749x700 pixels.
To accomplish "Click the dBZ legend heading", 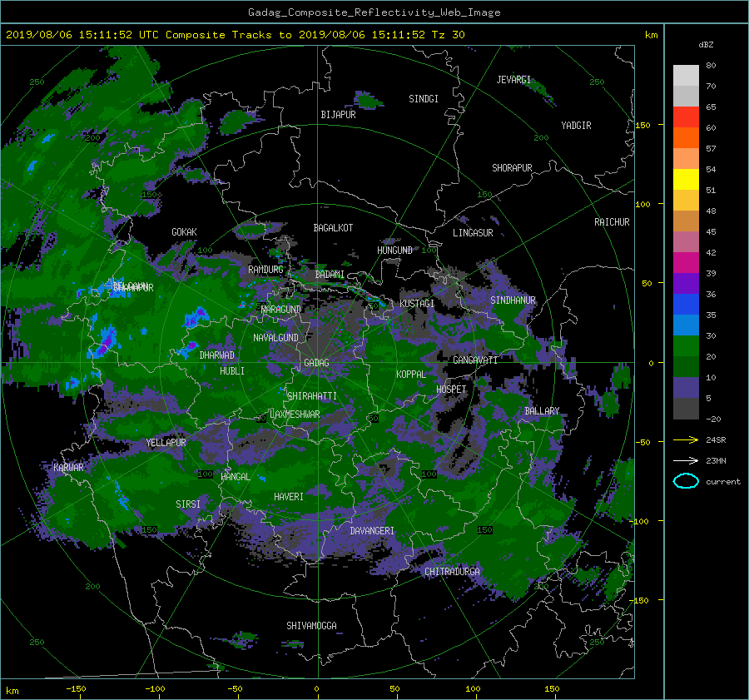I will click(x=706, y=45).
